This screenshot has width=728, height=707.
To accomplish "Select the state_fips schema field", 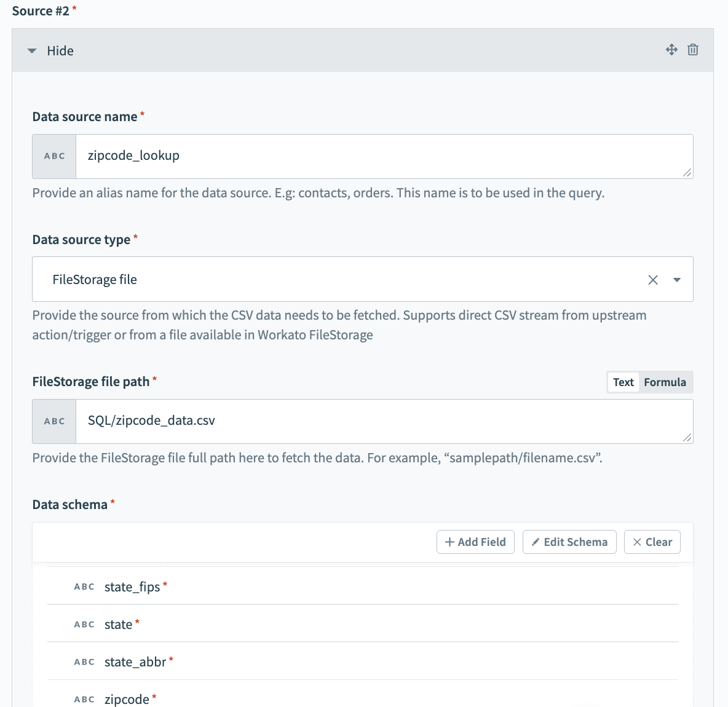I will pos(132,587).
